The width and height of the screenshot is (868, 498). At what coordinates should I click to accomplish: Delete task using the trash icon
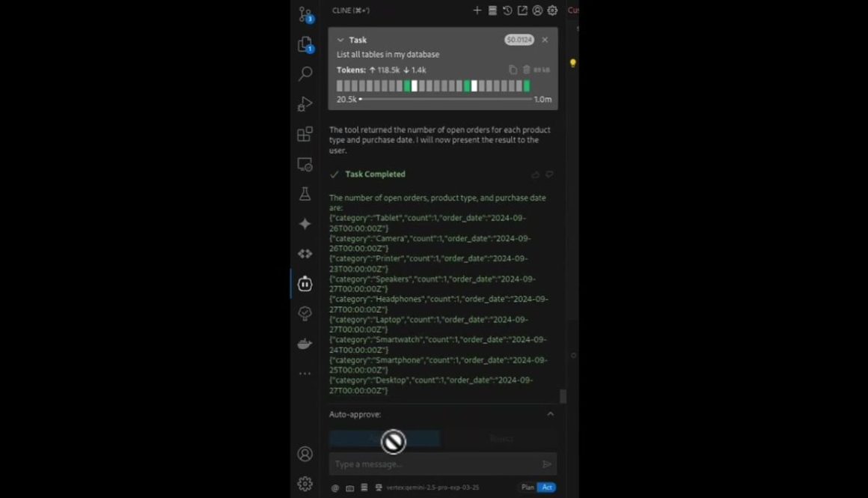(x=527, y=70)
